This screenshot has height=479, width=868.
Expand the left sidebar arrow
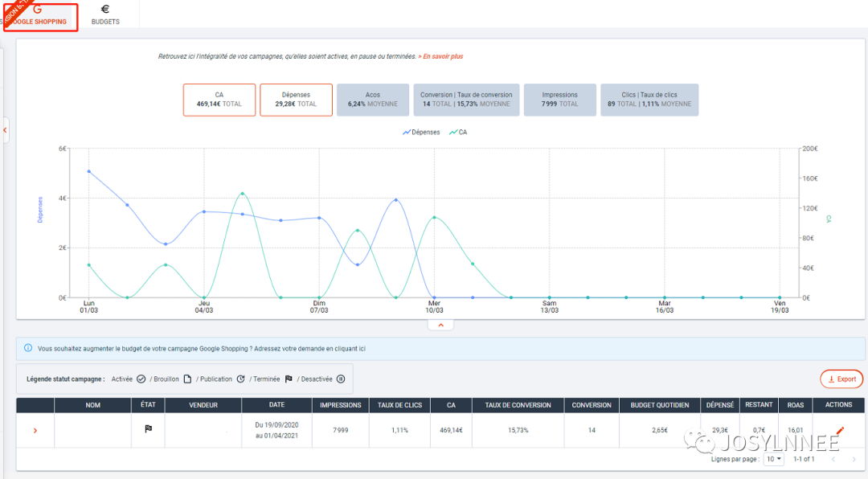click(x=4, y=129)
